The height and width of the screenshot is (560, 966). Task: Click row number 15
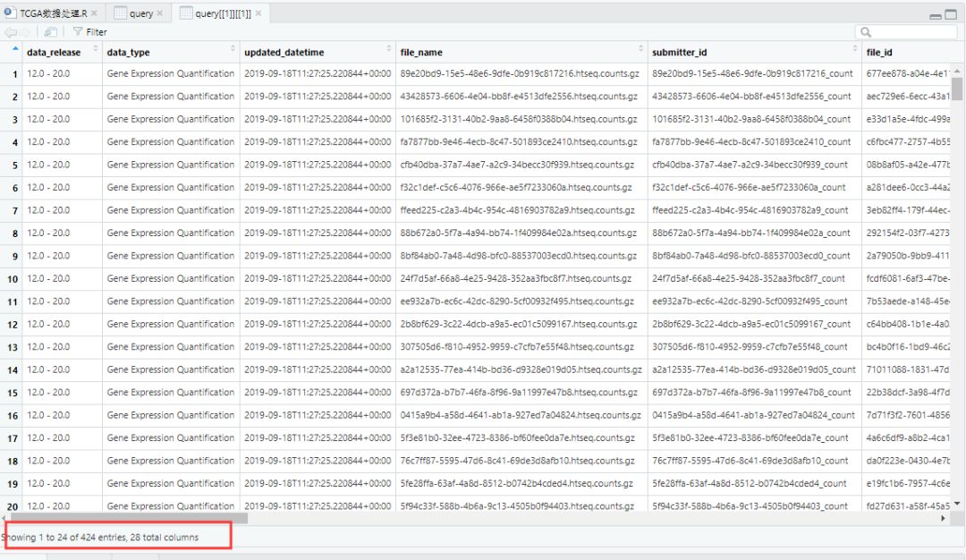point(13,393)
